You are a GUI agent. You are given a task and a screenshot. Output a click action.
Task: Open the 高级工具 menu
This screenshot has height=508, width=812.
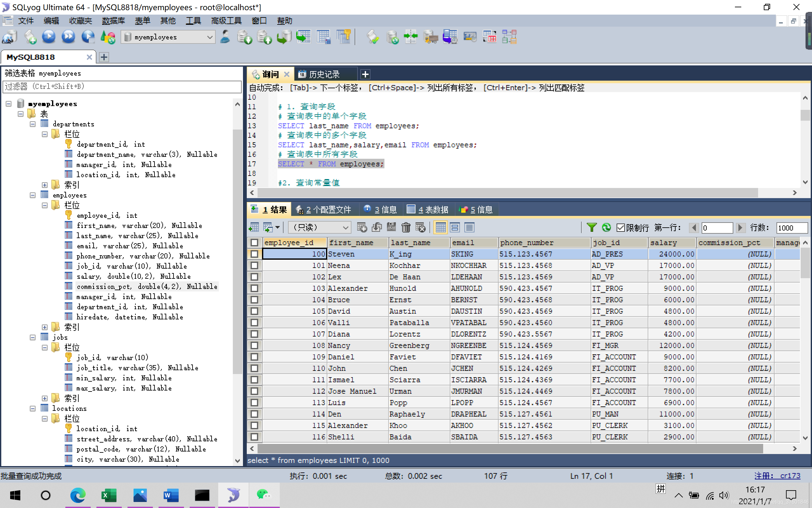tap(226, 21)
